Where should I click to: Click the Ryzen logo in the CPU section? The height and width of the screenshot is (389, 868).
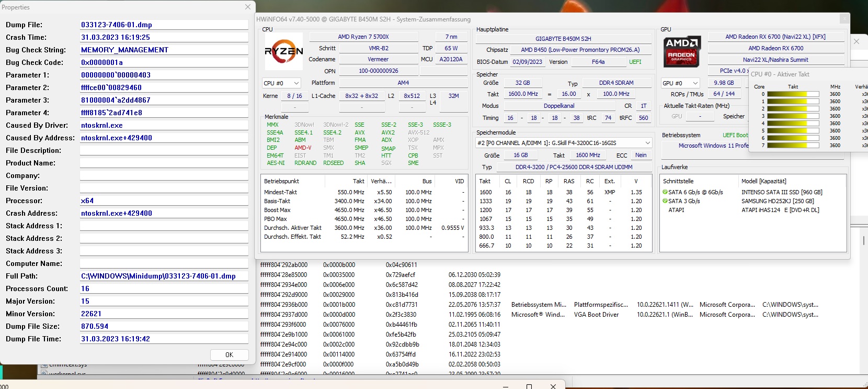tap(283, 51)
